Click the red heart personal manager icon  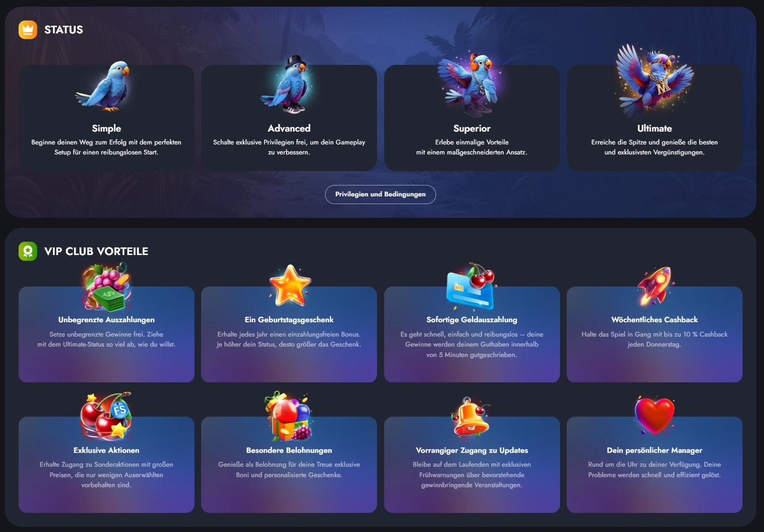click(654, 415)
